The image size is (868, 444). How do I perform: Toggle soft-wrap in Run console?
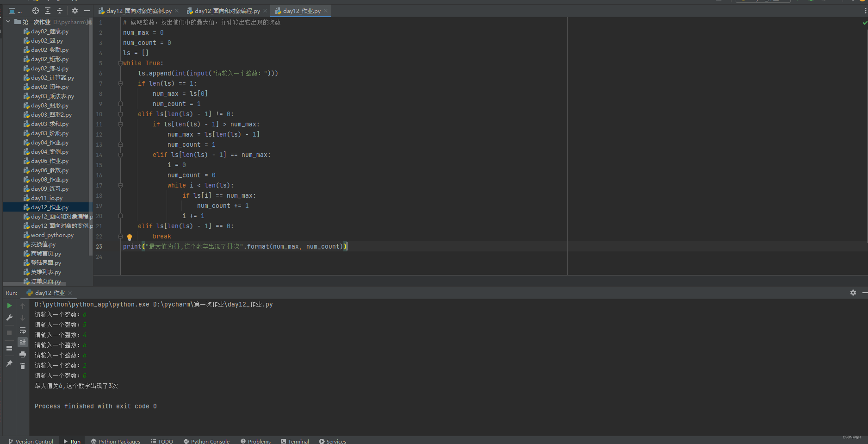(x=23, y=330)
